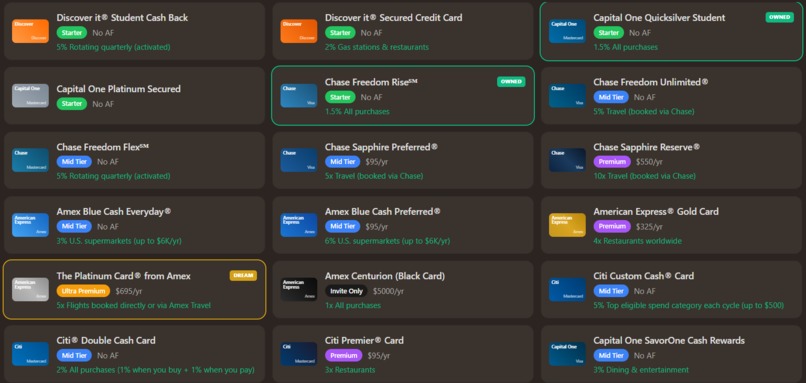Click the American Express Gold Card icon
The height and width of the screenshot is (383, 806).
[567, 225]
